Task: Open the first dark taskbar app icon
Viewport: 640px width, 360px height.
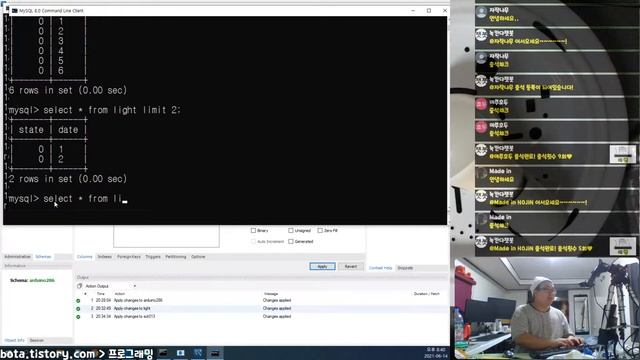Action: 163,353
